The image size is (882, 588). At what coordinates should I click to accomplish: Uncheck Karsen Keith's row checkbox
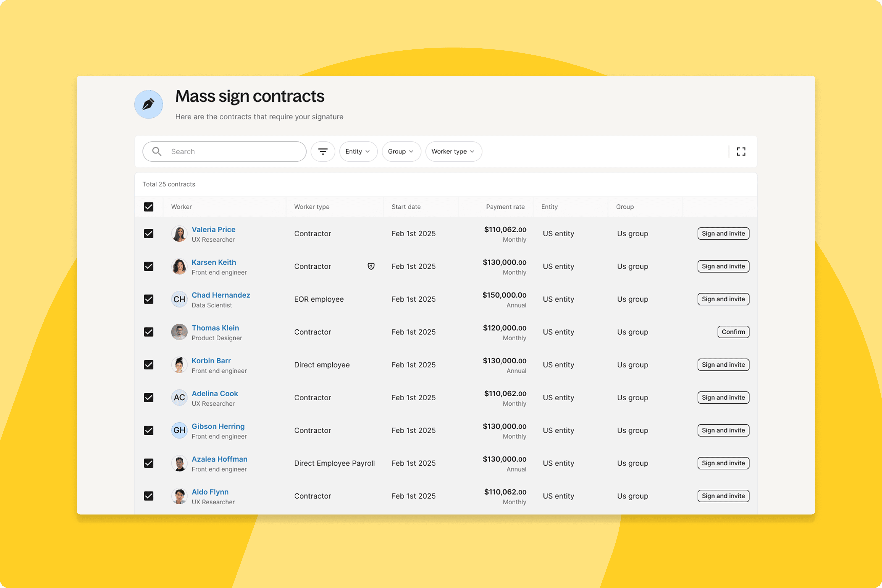tap(148, 266)
